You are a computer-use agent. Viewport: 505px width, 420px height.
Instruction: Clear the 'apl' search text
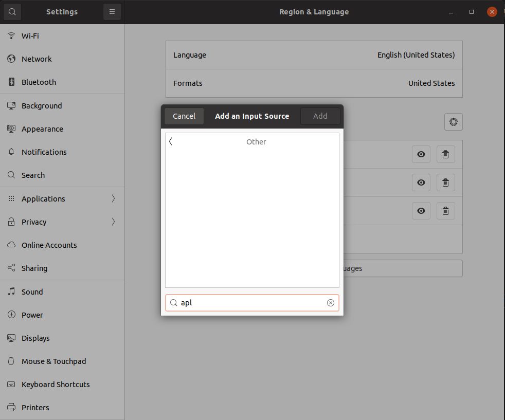(x=331, y=303)
